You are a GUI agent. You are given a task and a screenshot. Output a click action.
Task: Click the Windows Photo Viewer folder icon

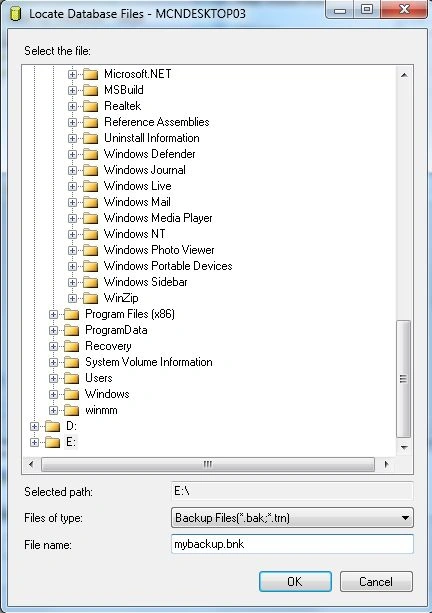90,251
